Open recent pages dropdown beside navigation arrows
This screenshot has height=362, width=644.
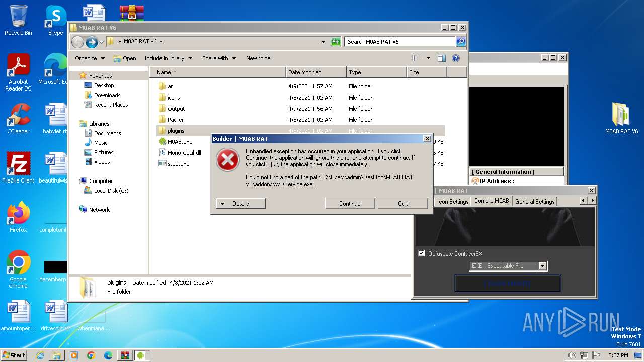point(102,42)
